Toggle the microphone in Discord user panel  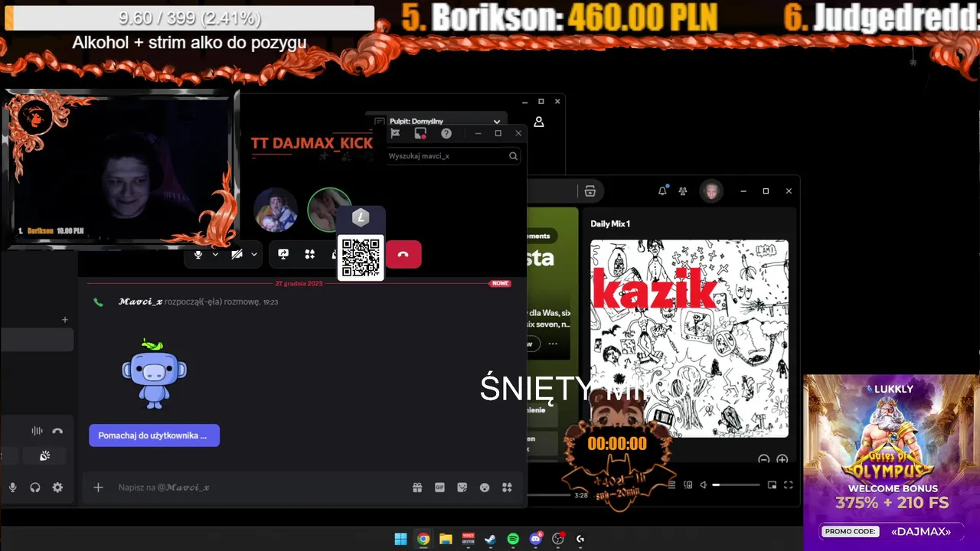[x=12, y=487]
